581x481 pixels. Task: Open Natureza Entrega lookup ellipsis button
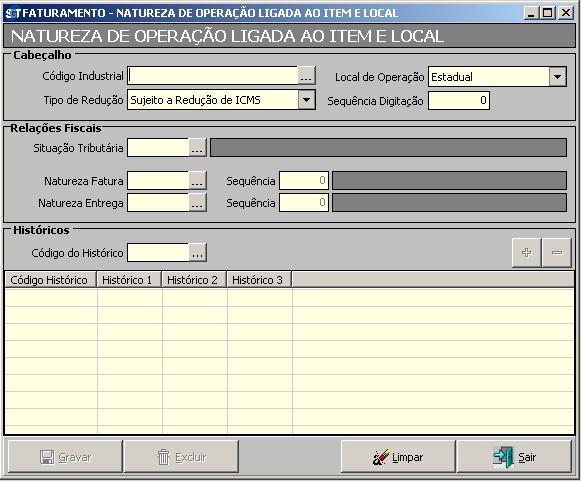(x=197, y=203)
